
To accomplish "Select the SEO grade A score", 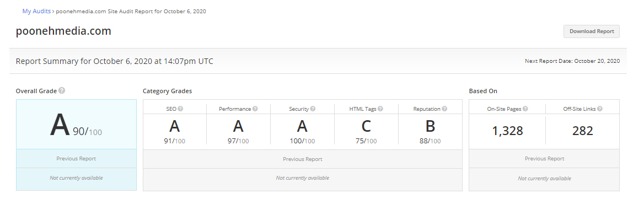I will pyautogui.click(x=175, y=131).
